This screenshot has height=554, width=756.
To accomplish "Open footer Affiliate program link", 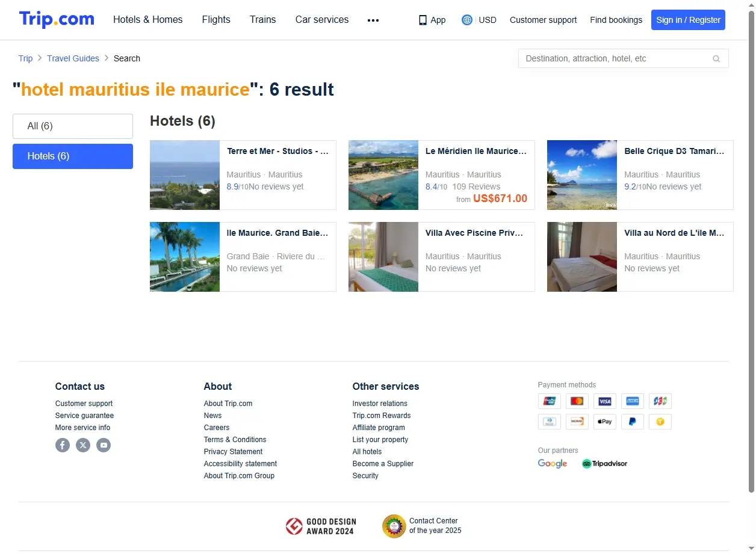I will (379, 428).
